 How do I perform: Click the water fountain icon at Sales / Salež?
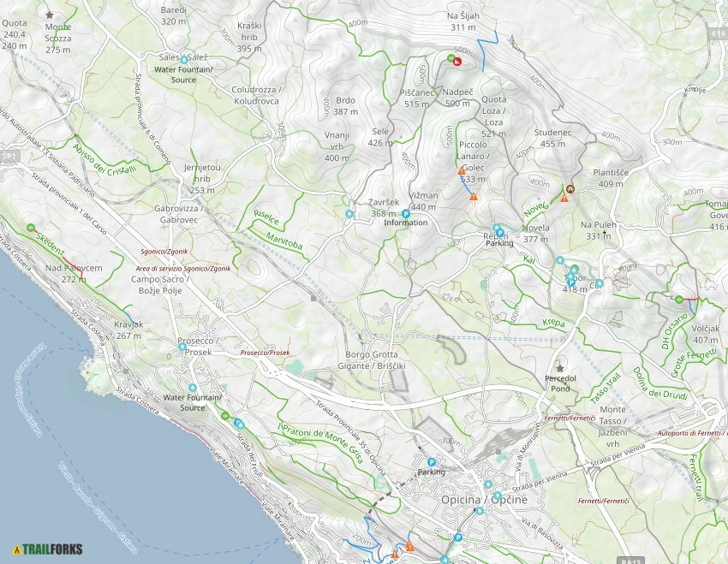click(184, 59)
